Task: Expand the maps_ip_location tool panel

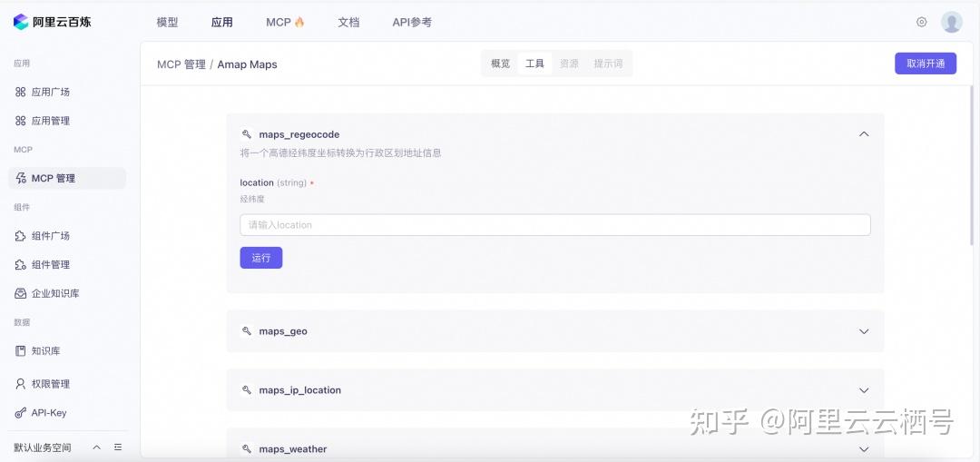Action: 864,390
